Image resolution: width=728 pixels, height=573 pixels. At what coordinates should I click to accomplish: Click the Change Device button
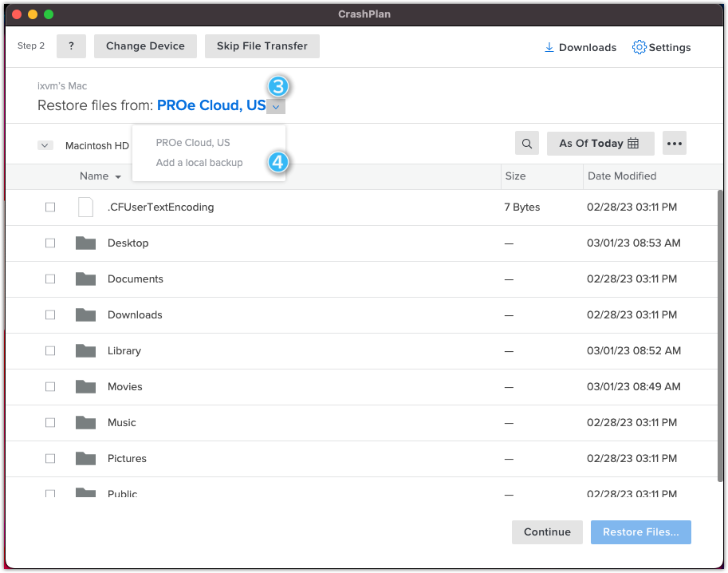pyautogui.click(x=145, y=46)
